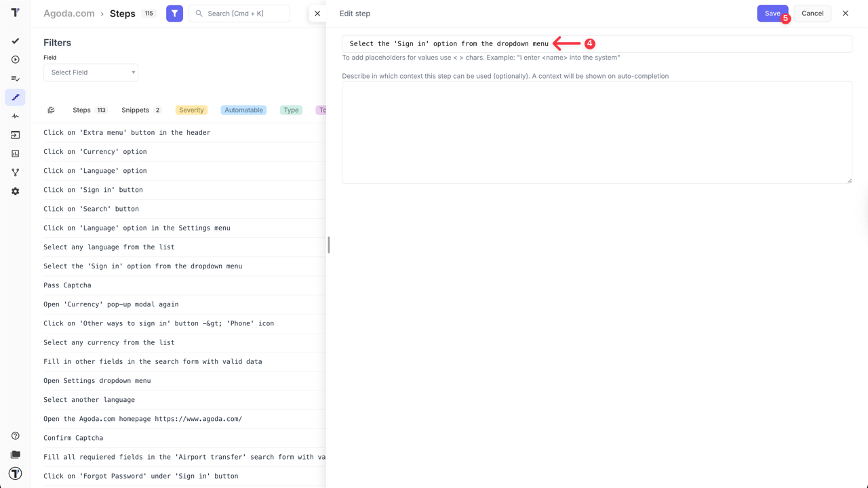Open the reports chart icon
This screenshot has width=868, height=488.
coord(15,154)
